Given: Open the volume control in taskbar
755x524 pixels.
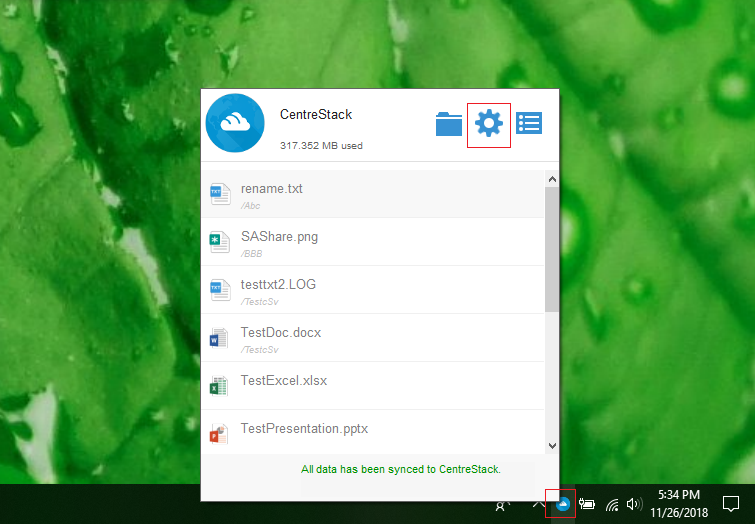Looking at the screenshot, I should [634, 504].
